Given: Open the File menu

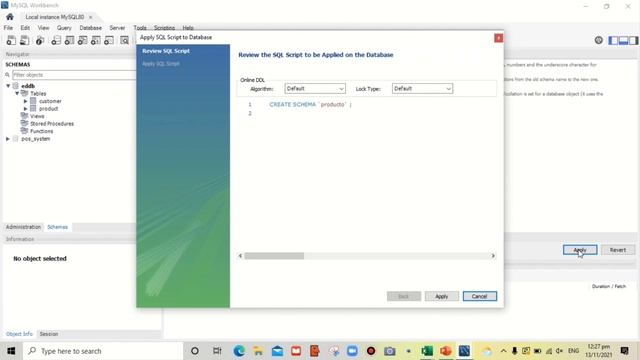Looking at the screenshot, I should coord(8,28).
